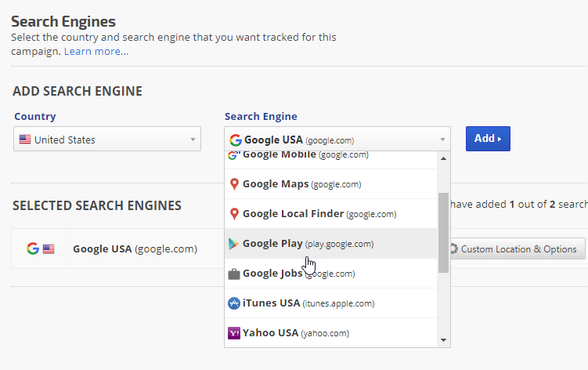Click the Google Local Finder pin icon

point(233,214)
